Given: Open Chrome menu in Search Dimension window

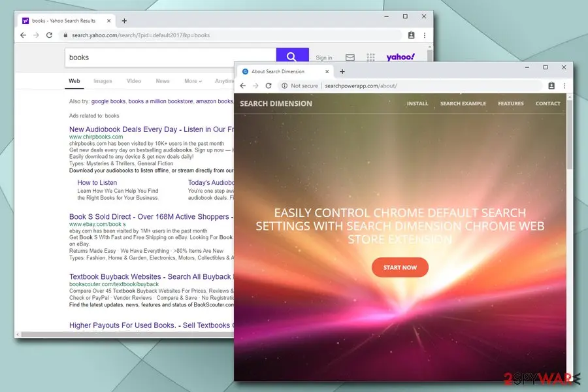Looking at the screenshot, I should pos(564,86).
